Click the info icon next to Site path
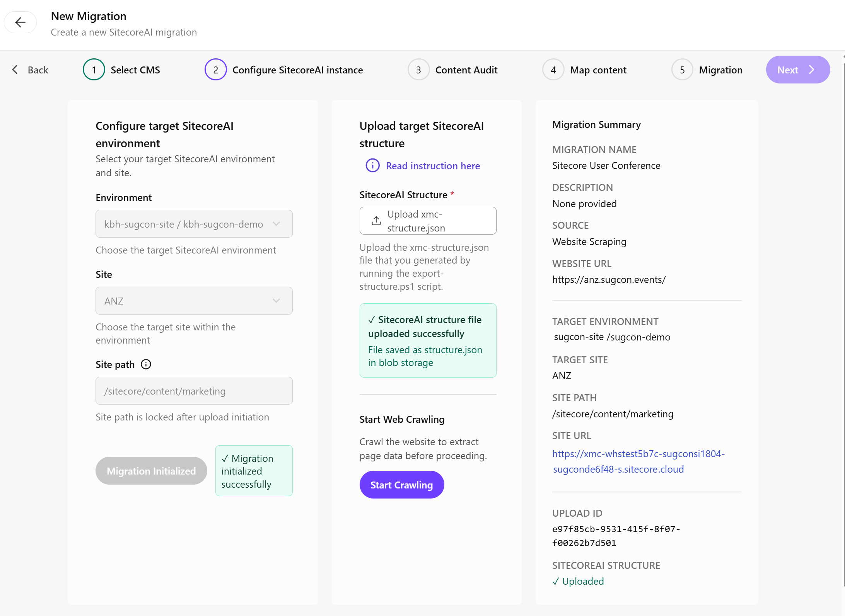 click(146, 364)
